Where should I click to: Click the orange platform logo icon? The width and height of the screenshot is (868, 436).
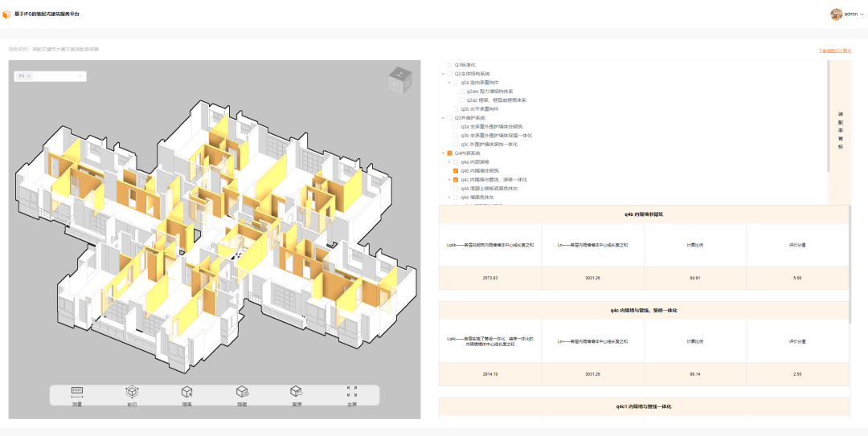(7, 14)
